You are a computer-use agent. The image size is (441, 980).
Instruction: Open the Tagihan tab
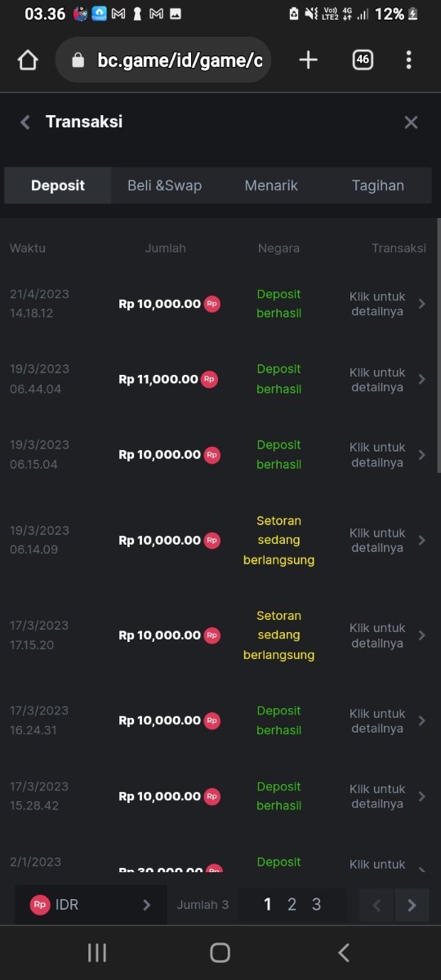tap(377, 185)
